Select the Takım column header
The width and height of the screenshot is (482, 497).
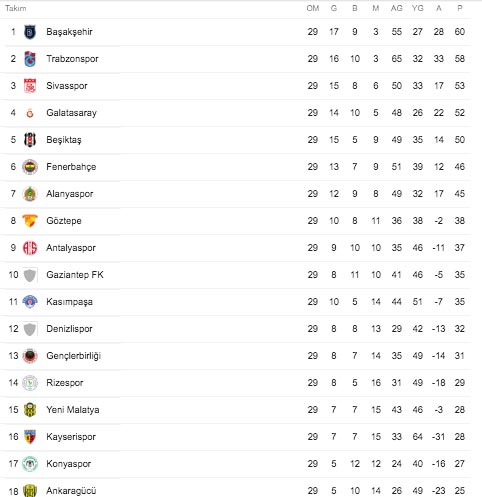pos(16,8)
